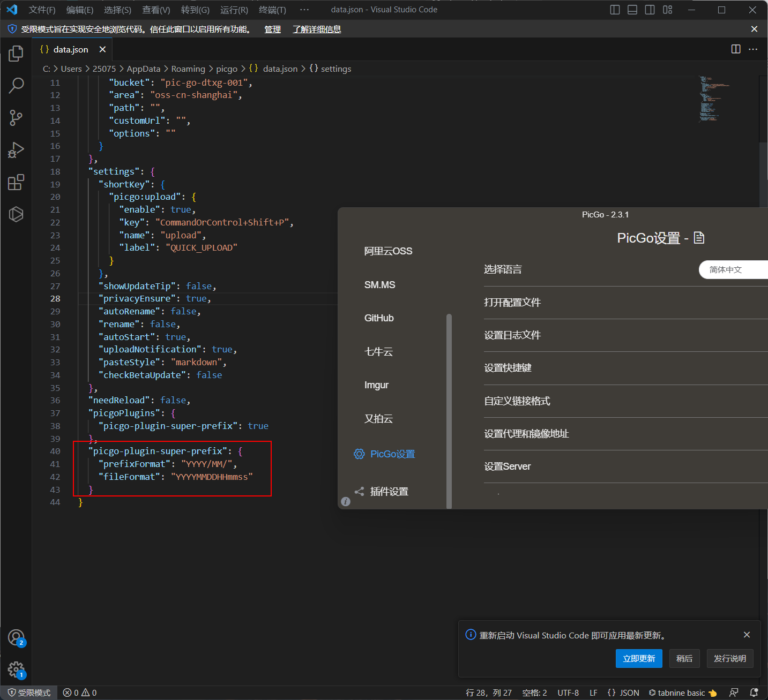Viewport: 768px width, 700px height.
Task: Expand the Users breadcrumb
Action: [x=71, y=69]
